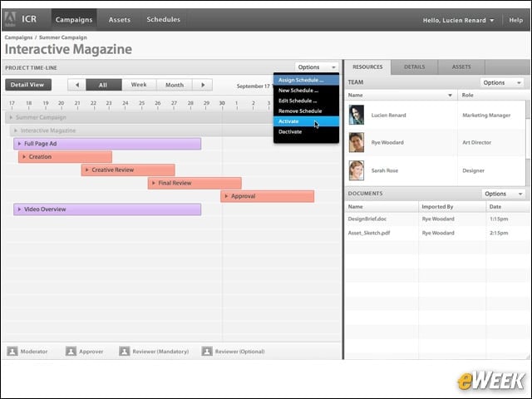Click the Imported By column header
Viewport: 532px width, 399px height.
[437, 207]
